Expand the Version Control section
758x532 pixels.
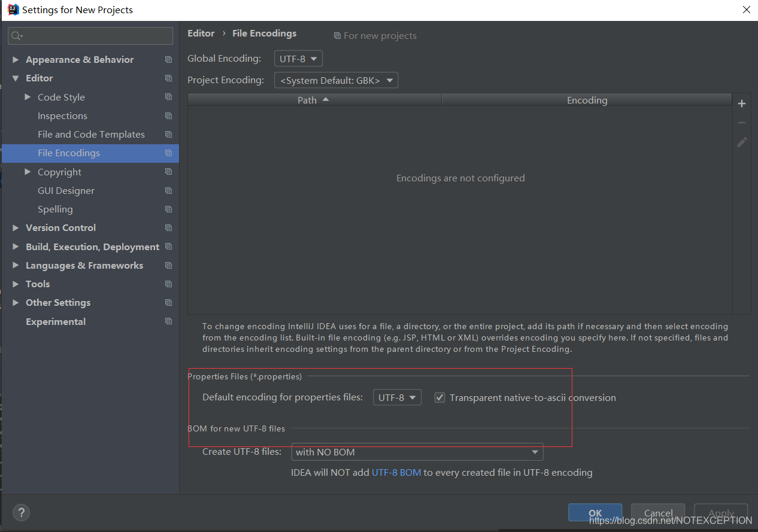coord(16,228)
